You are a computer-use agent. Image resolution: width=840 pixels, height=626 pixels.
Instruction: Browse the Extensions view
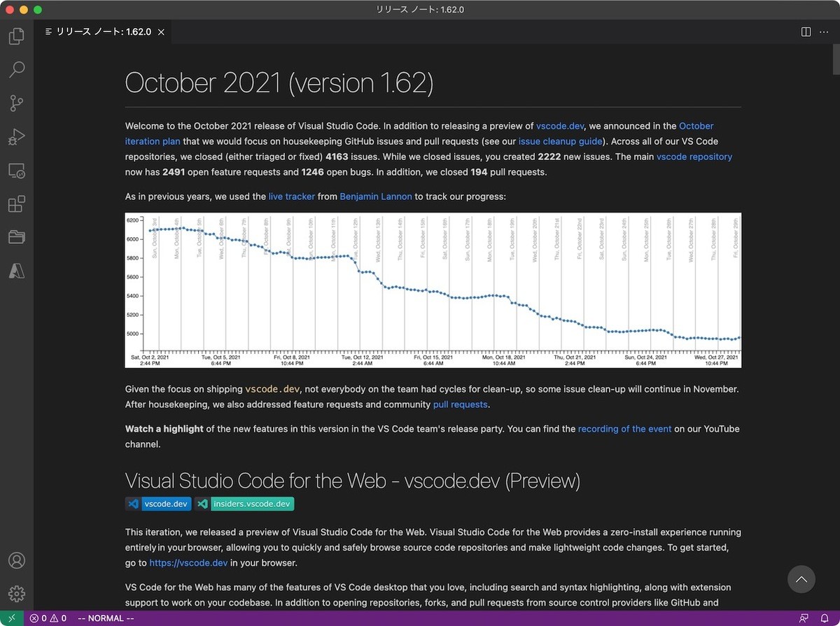coord(16,204)
